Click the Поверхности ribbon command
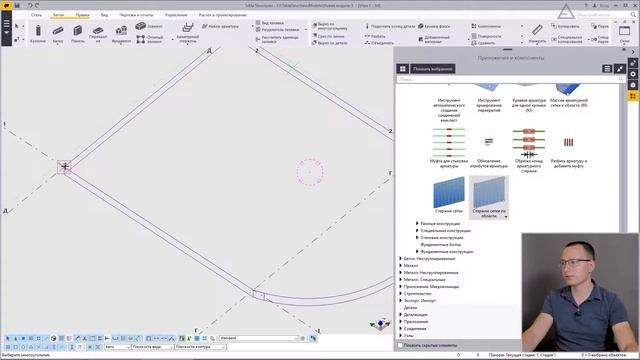 click(486, 36)
